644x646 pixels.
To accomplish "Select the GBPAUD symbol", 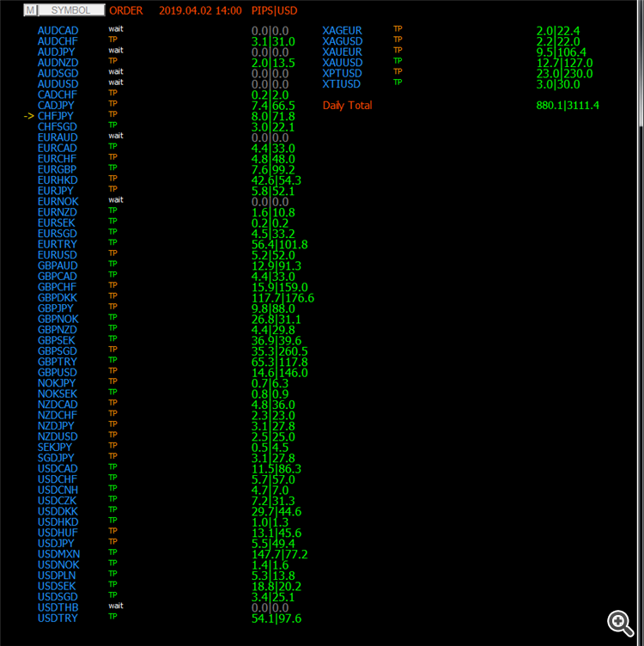I will (x=58, y=265).
